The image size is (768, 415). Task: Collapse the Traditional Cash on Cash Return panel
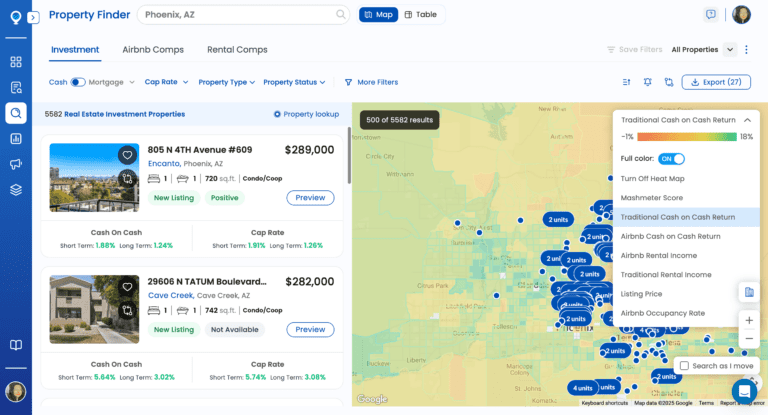(x=746, y=119)
